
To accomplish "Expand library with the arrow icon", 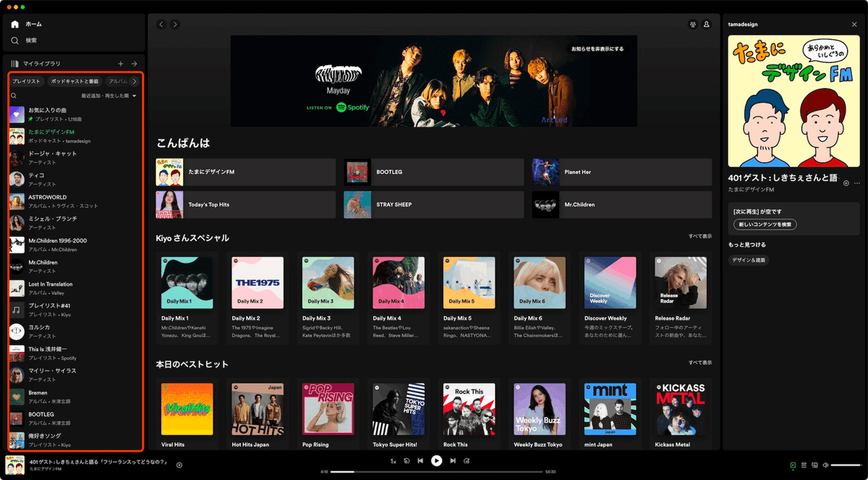I will click(x=134, y=64).
